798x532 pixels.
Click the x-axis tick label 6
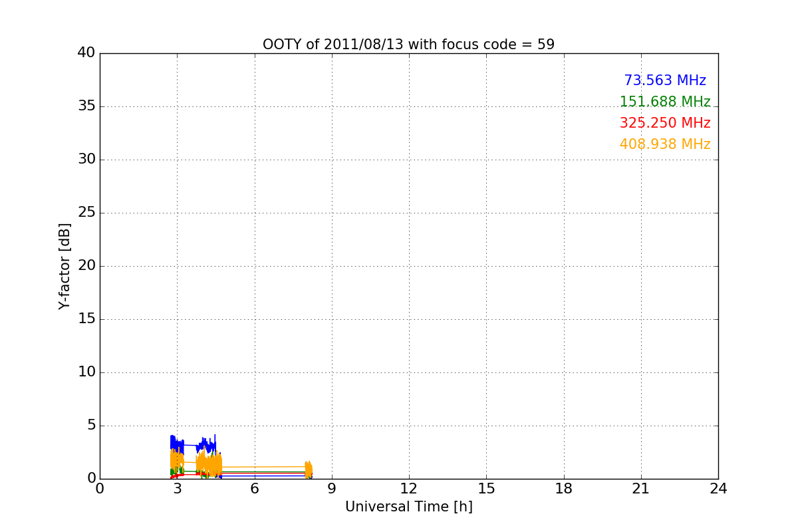click(254, 489)
